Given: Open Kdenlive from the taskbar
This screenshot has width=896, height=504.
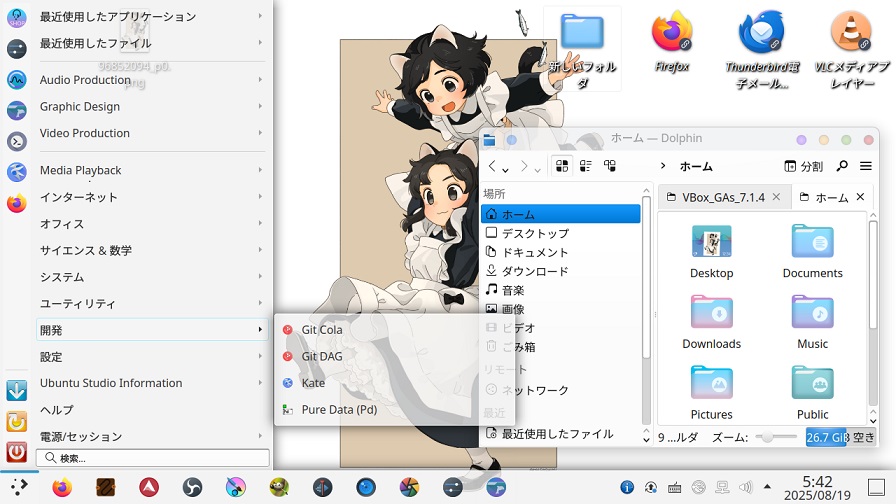Looking at the screenshot, I should pos(322,487).
